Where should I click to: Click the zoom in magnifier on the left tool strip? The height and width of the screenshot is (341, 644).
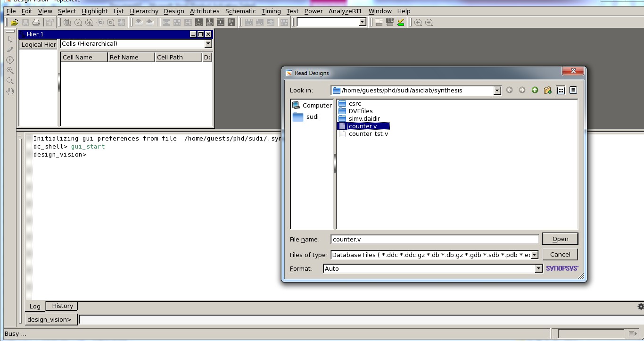[x=10, y=70]
